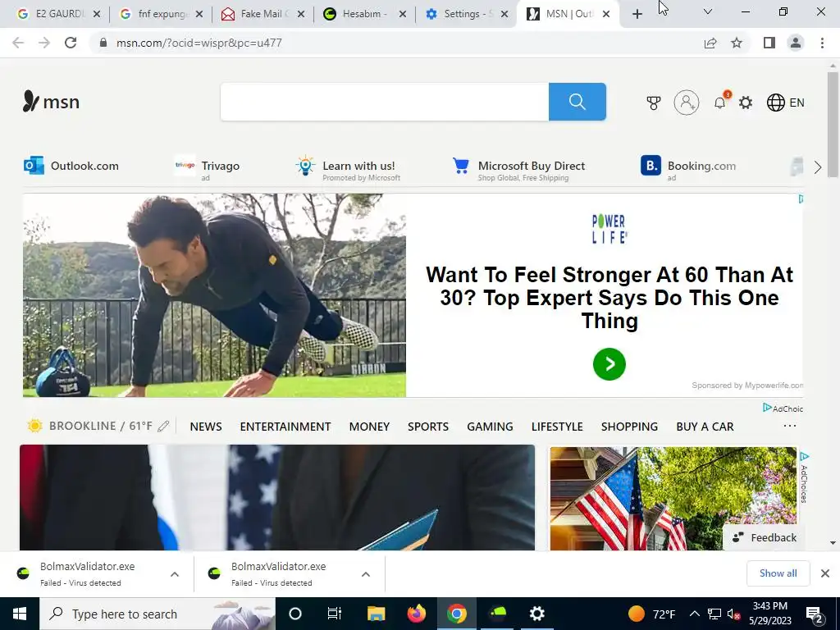Screen dimensions: 840x630
Task: Open the rewards trophy icon
Action: tap(653, 103)
